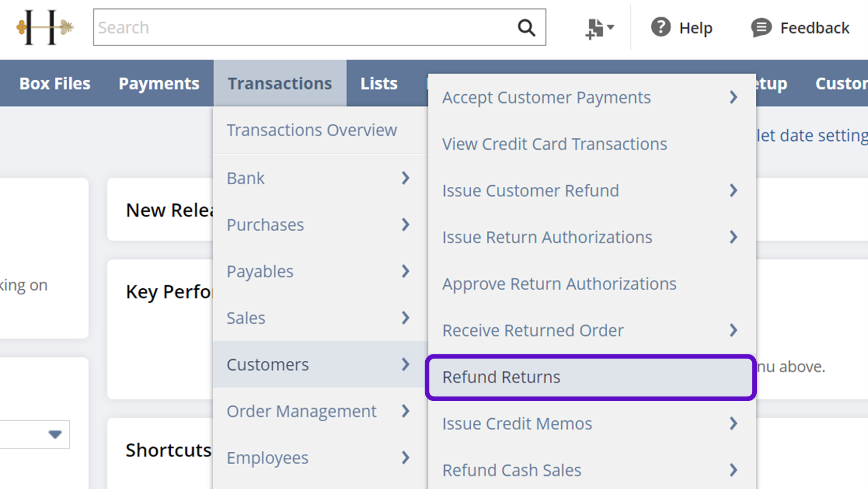Click the Feedback speech bubble icon
Image resolution: width=868 pixels, height=489 pixels.
pos(761,27)
